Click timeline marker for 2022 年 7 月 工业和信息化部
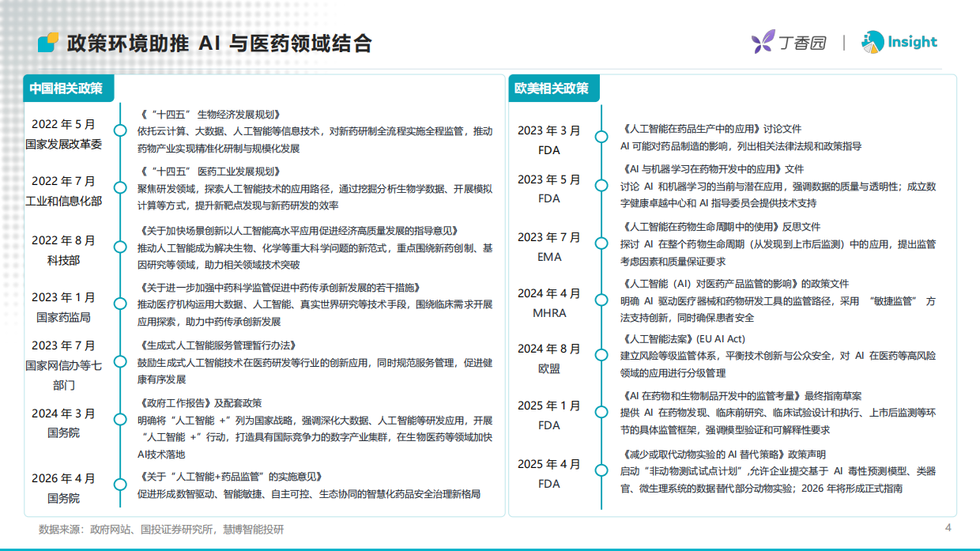 coord(120,187)
